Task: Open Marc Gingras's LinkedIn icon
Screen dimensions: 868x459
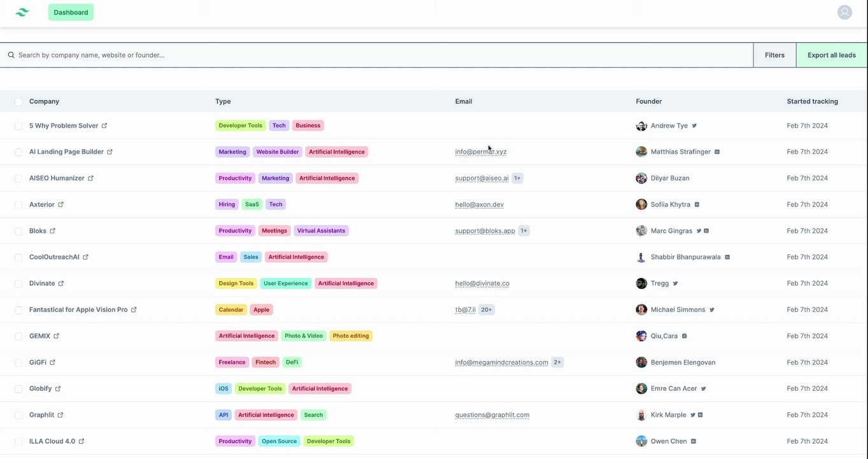Action: point(706,231)
